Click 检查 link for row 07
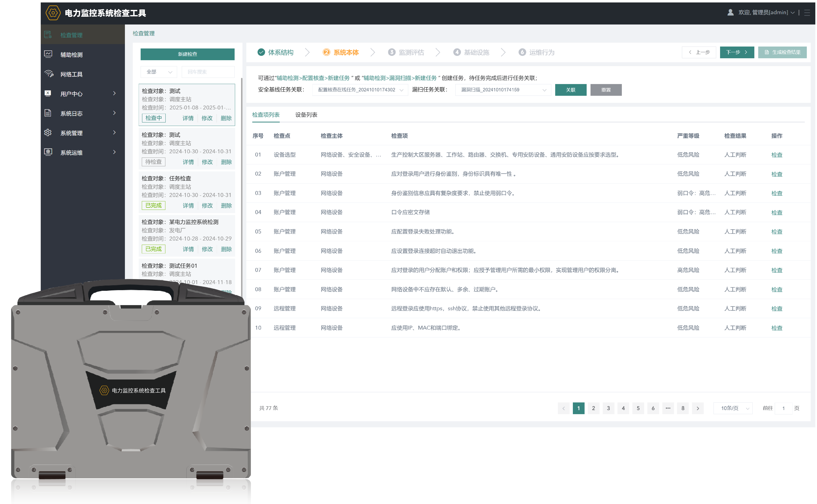This screenshot has width=817, height=504. click(777, 270)
